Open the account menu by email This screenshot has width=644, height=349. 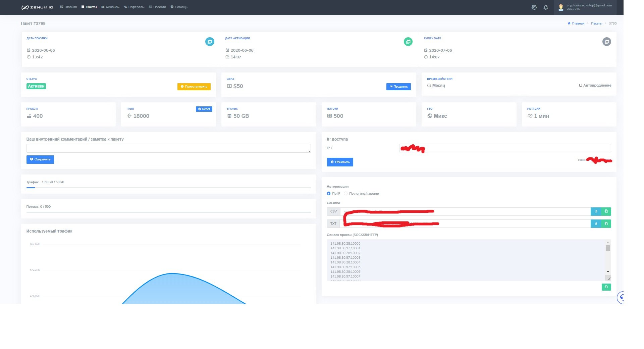[x=589, y=7]
